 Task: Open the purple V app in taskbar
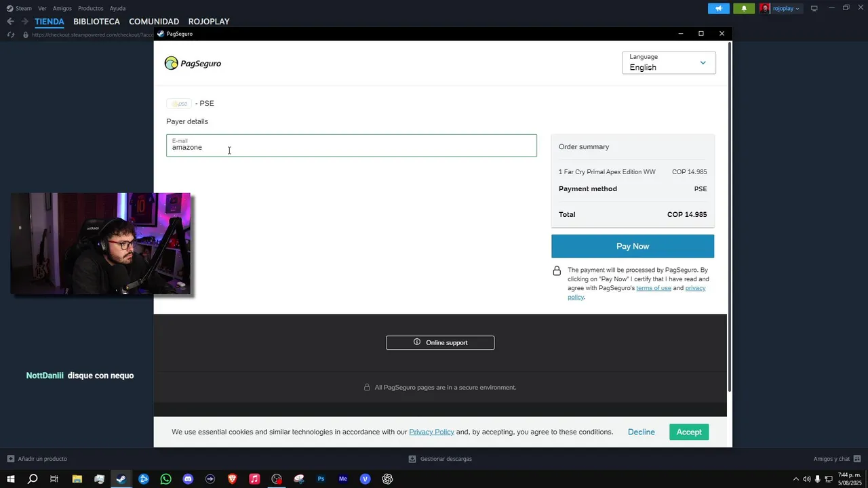coord(365,479)
